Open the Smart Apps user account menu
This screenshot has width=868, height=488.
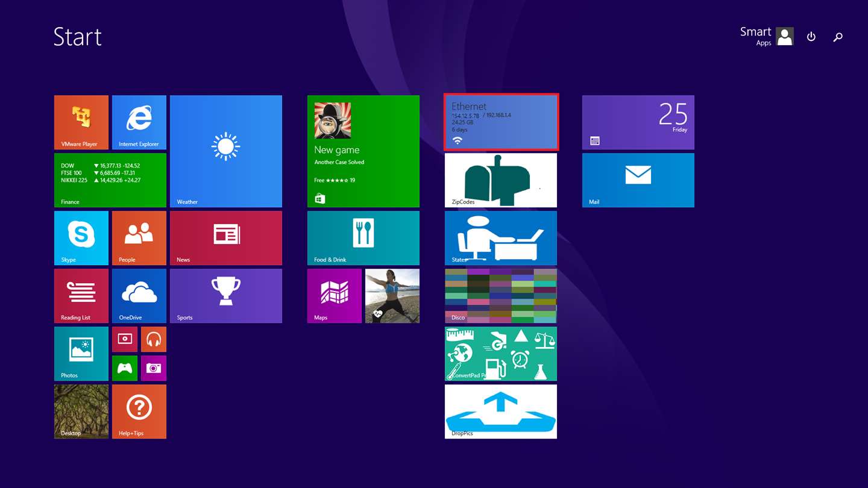click(767, 36)
